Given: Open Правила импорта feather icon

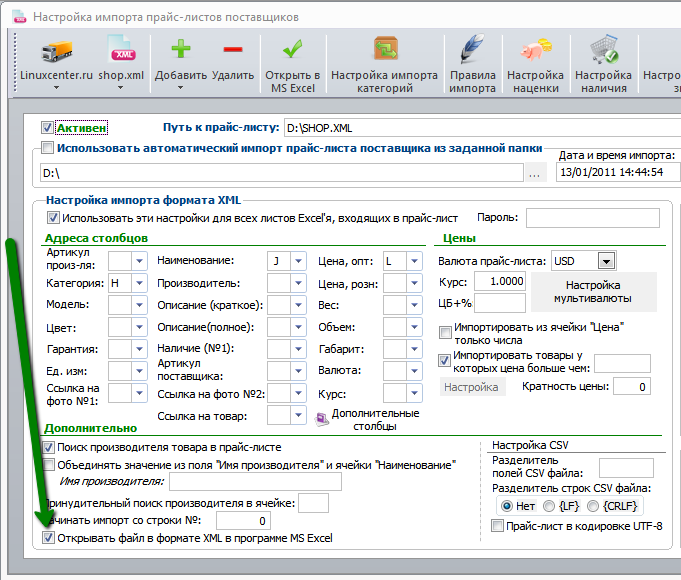Looking at the screenshot, I should pos(473,49).
